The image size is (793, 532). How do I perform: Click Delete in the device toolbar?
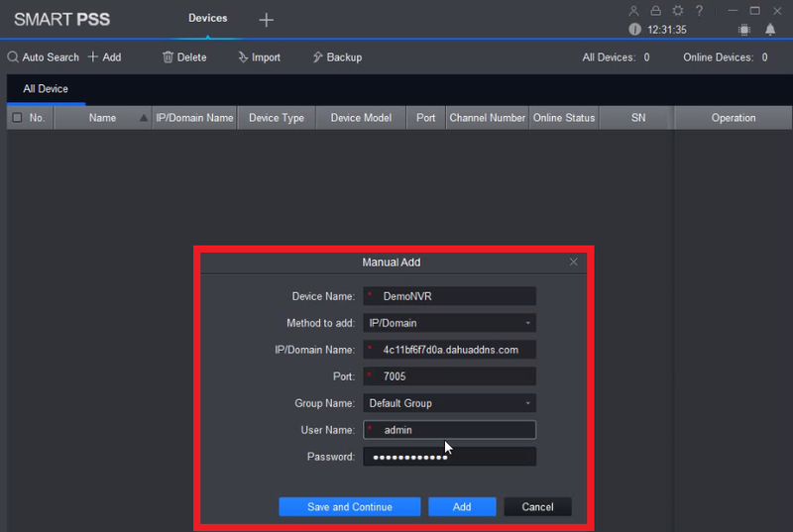pyautogui.click(x=184, y=57)
